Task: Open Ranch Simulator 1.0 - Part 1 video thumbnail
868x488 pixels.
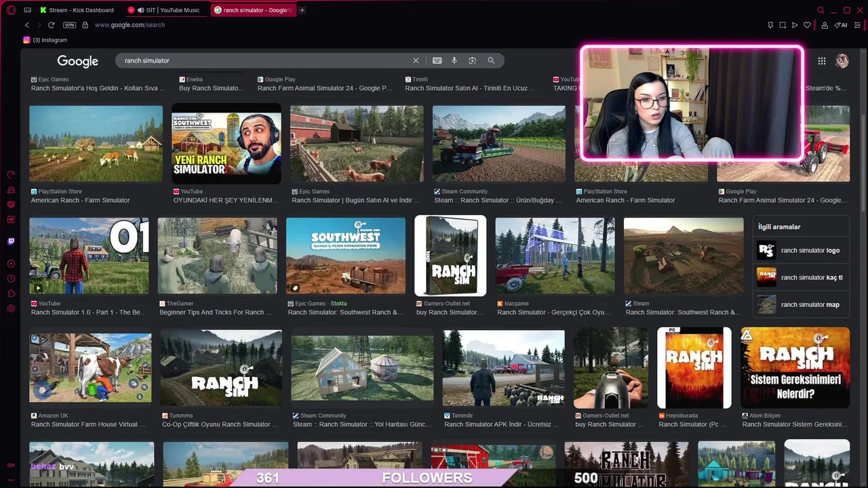Action: point(89,256)
